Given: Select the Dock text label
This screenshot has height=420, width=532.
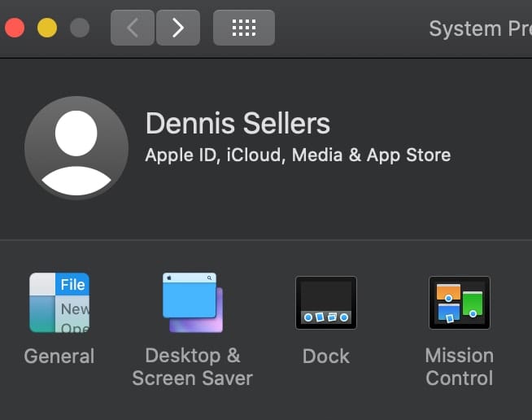Looking at the screenshot, I should pyautogui.click(x=325, y=357).
